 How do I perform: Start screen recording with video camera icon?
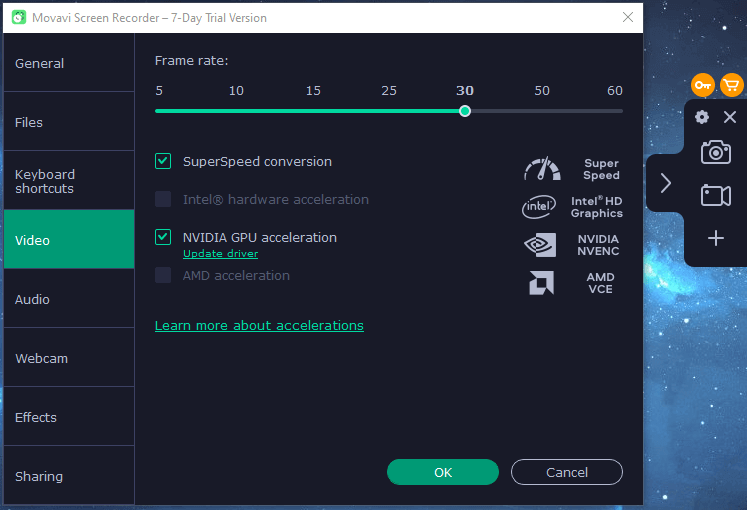click(x=716, y=195)
